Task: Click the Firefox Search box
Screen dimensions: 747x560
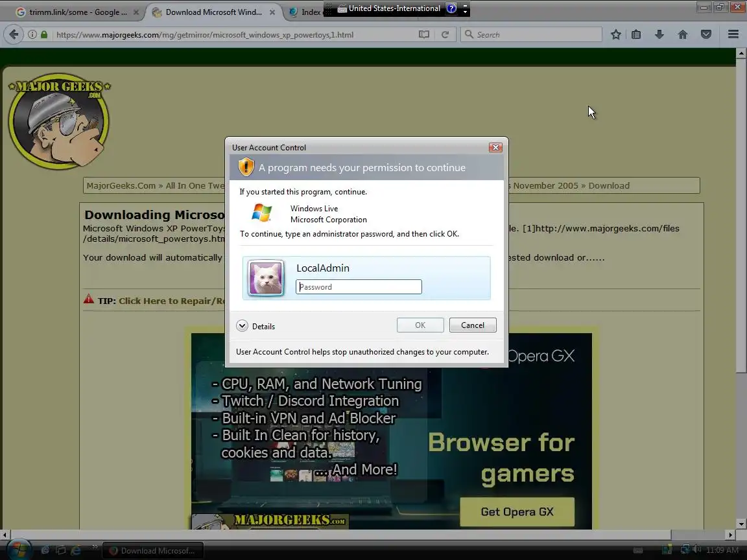Action: pos(531,34)
